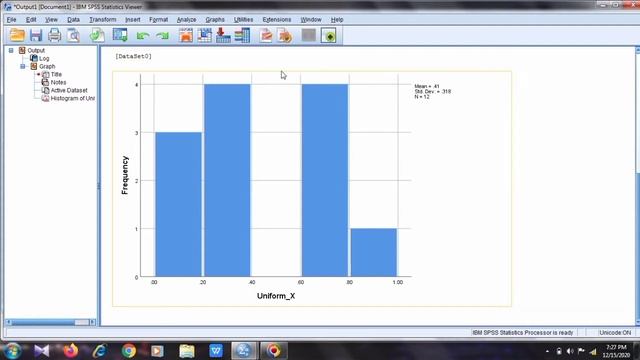The height and width of the screenshot is (360, 640).
Task: Open the Insert menu
Action: point(133,20)
